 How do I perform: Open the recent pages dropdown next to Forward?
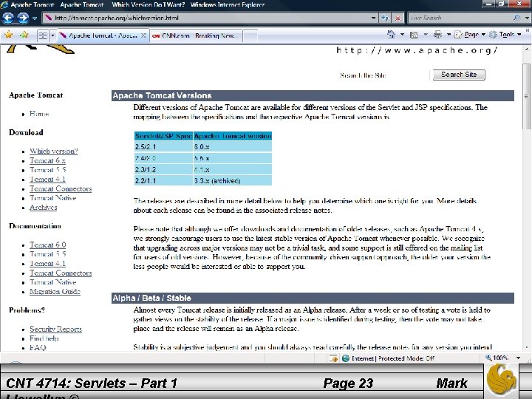point(34,18)
